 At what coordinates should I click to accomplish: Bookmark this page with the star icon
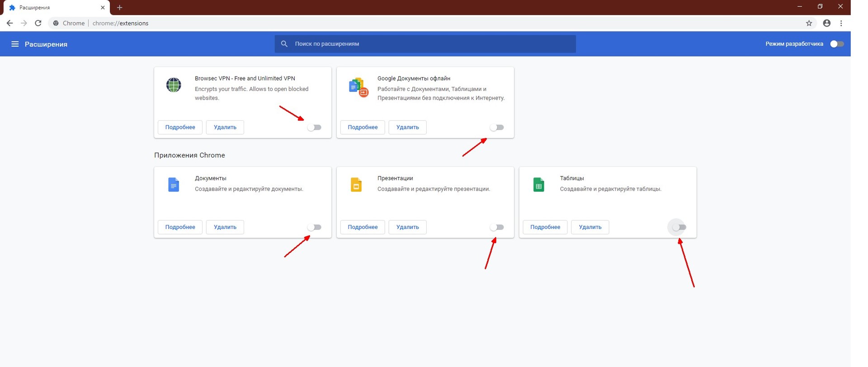click(809, 23)
